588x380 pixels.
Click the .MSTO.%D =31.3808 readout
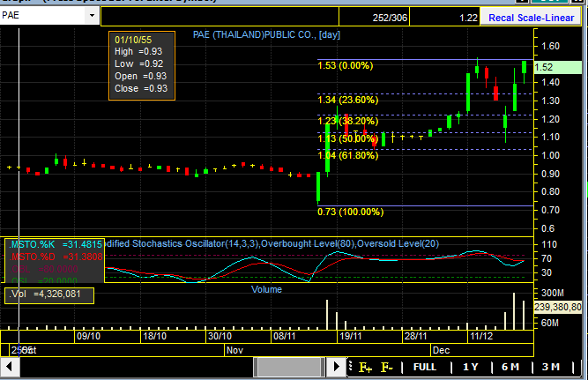[56, 257]
